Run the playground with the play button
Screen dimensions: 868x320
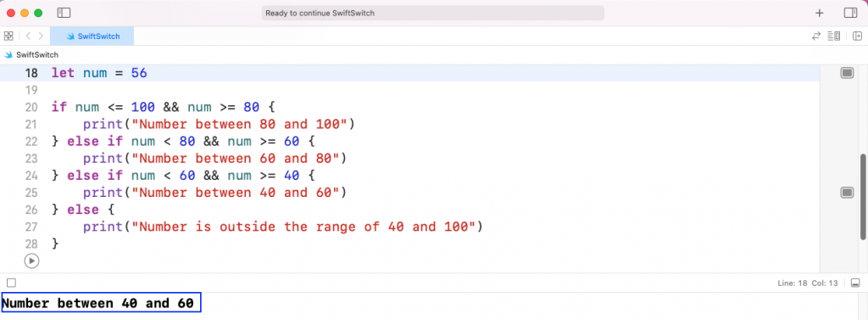(32, 260)
